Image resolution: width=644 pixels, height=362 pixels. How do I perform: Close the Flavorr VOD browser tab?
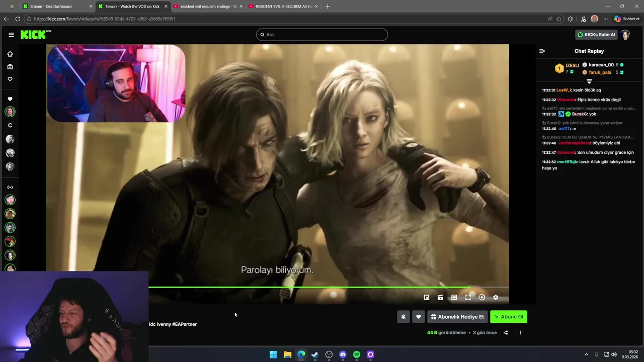pos(166,7)
